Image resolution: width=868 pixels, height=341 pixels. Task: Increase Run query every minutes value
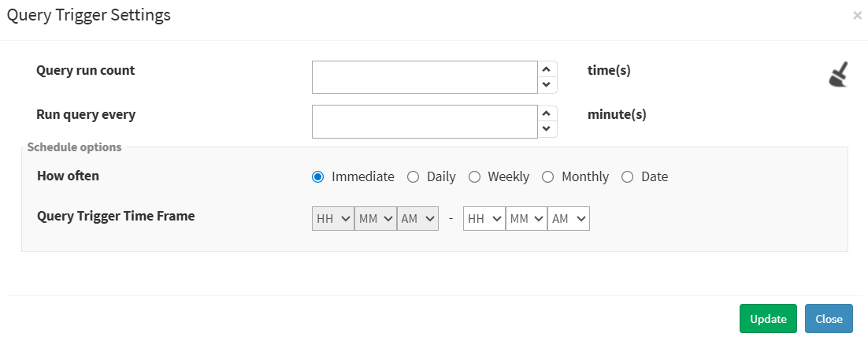(547, 113)
